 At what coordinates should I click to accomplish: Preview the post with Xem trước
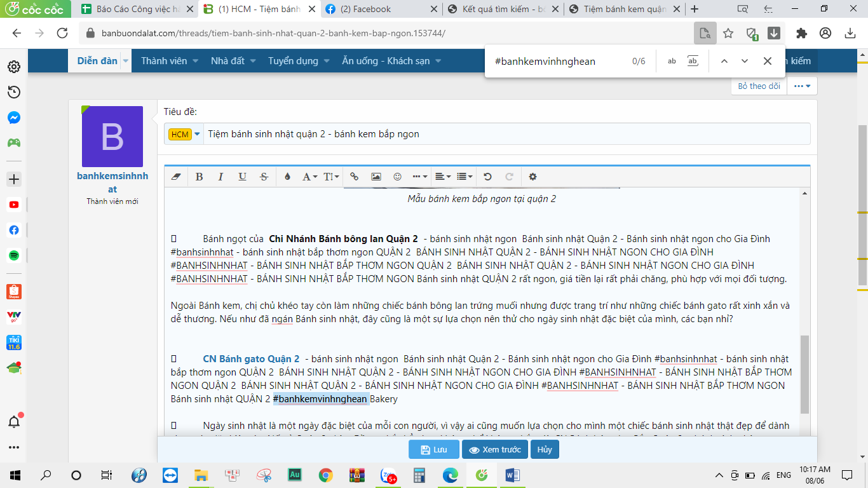point(494,450)
